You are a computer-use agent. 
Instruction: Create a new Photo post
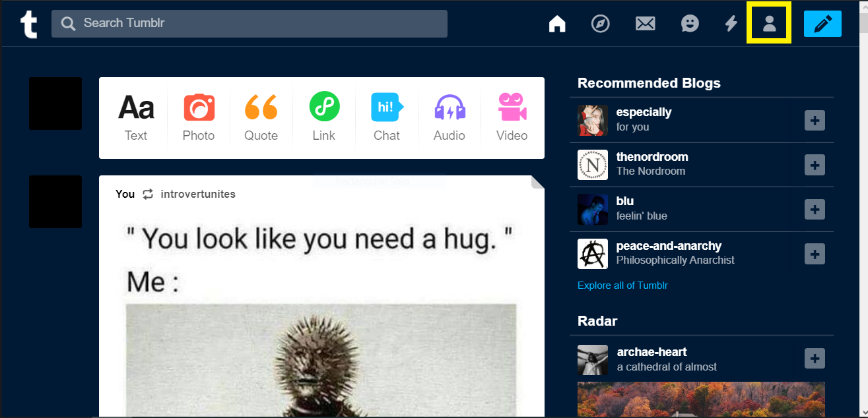(199, 118)
